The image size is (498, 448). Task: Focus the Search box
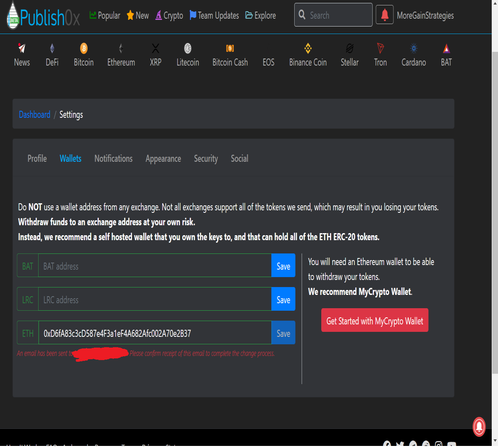pos(333,15)
